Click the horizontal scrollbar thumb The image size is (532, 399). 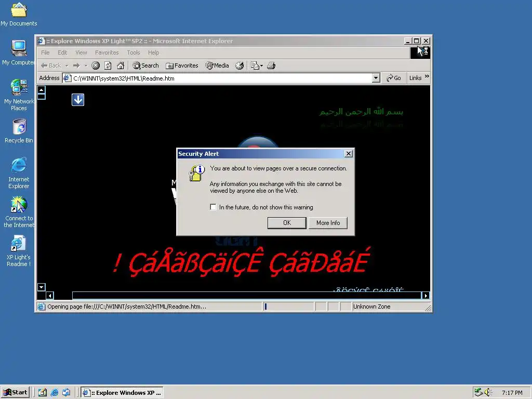point(247,296)
